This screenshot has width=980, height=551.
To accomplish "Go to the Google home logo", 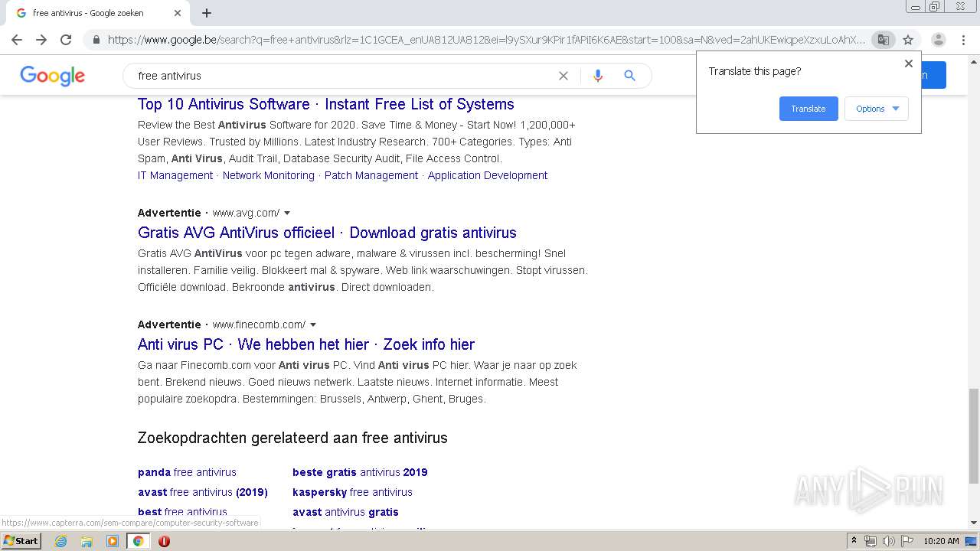I will coord(52,76).
